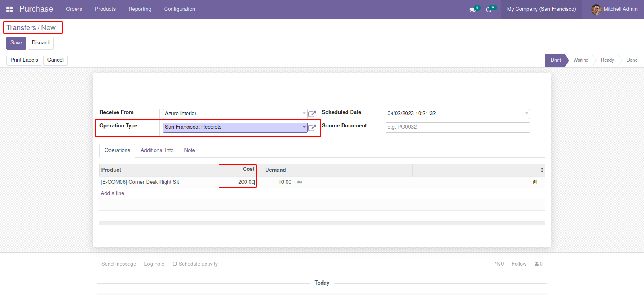Open the Orders menu
644x295 pixels.
click(x=74, y=9)
